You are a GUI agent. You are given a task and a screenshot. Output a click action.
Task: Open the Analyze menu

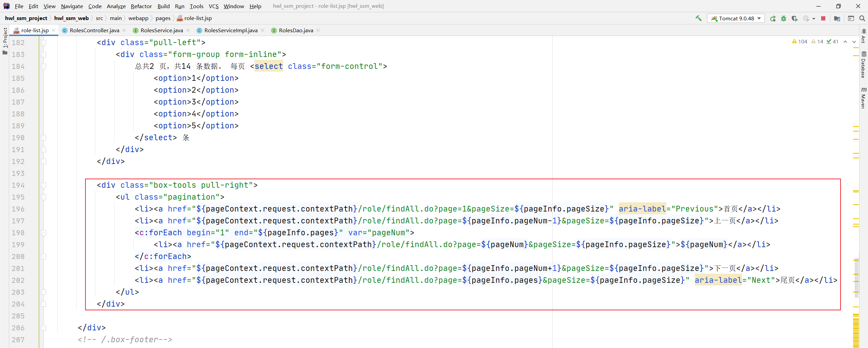pyautogui.click(x=116, y=6)
